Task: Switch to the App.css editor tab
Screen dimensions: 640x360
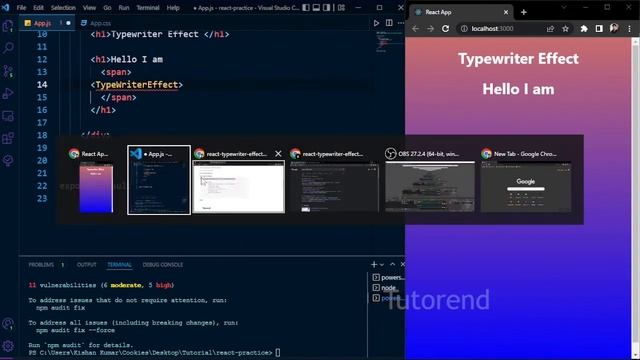Action: coord(97,23)
